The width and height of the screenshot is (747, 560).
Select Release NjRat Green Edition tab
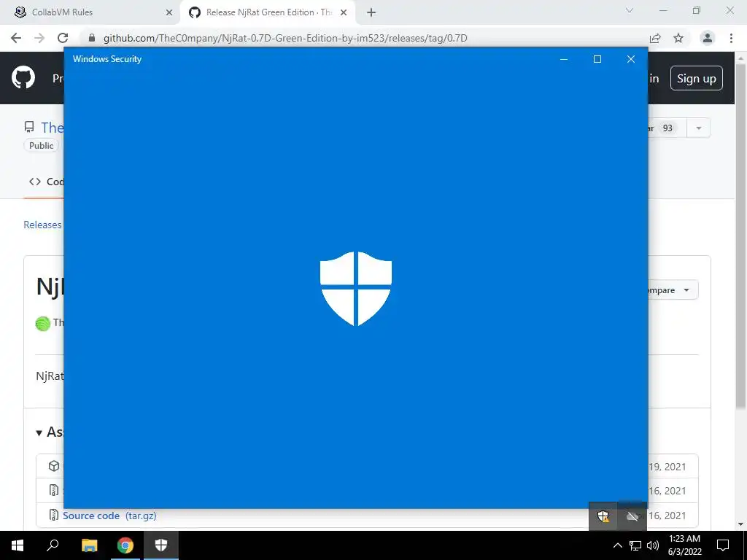(269, 12)
